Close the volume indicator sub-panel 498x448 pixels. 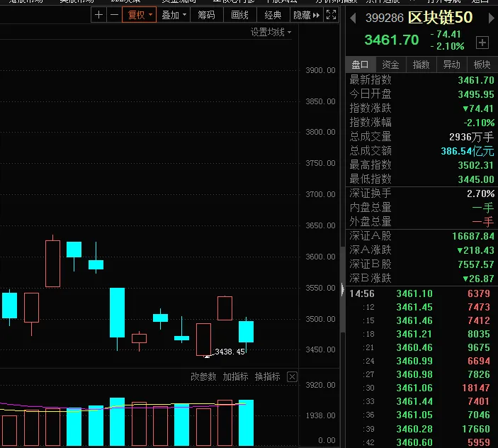[292, 377]
